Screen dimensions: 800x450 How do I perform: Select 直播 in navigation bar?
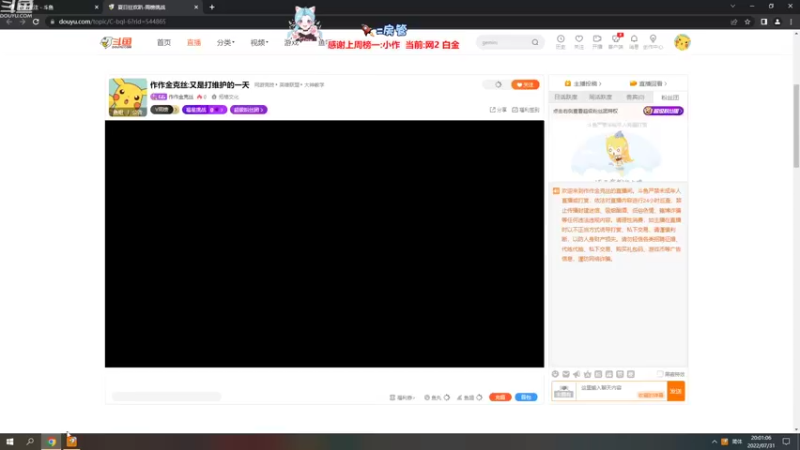(194, 42)
